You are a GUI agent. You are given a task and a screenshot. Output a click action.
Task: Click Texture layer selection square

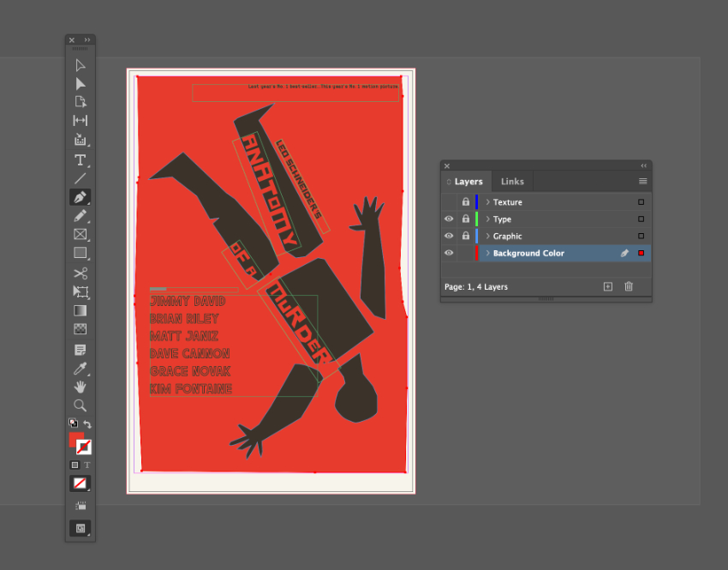click(641, 202)
